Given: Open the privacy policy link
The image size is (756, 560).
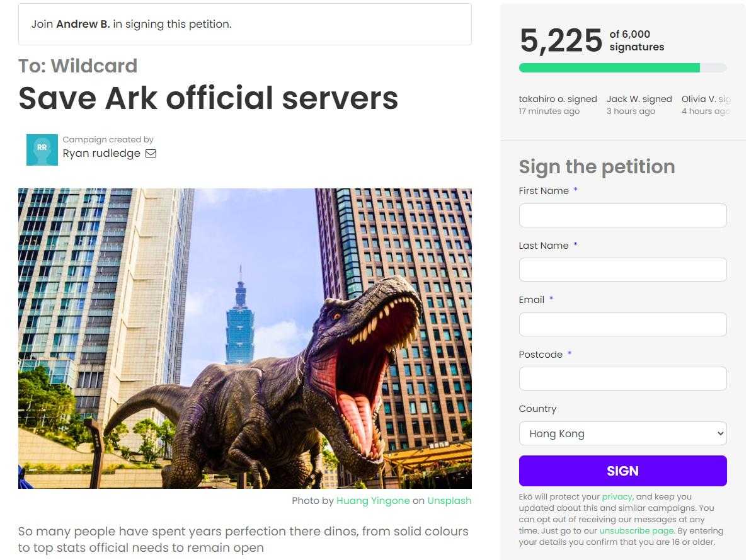Looking at the screenshot, I should tap(617, 497).
